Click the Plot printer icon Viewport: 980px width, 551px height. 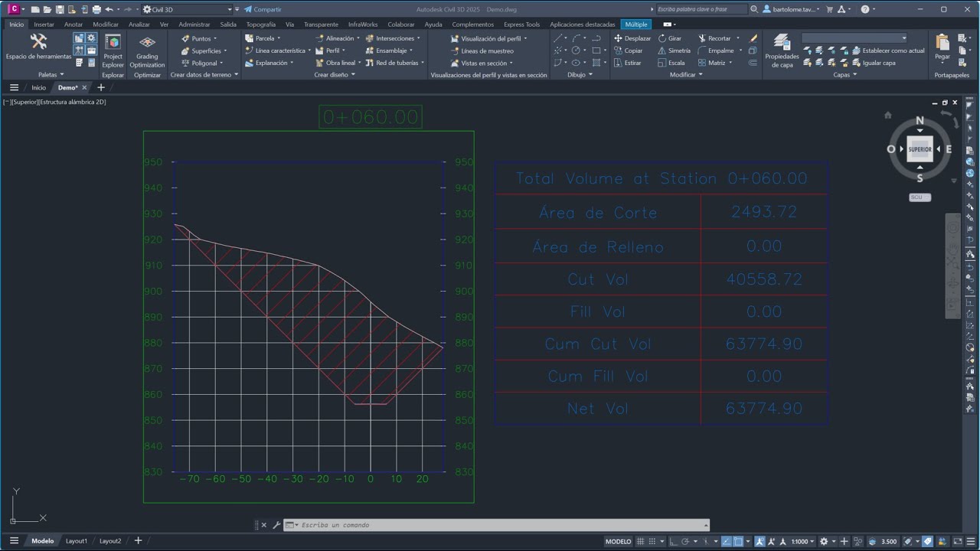(96, 9)
